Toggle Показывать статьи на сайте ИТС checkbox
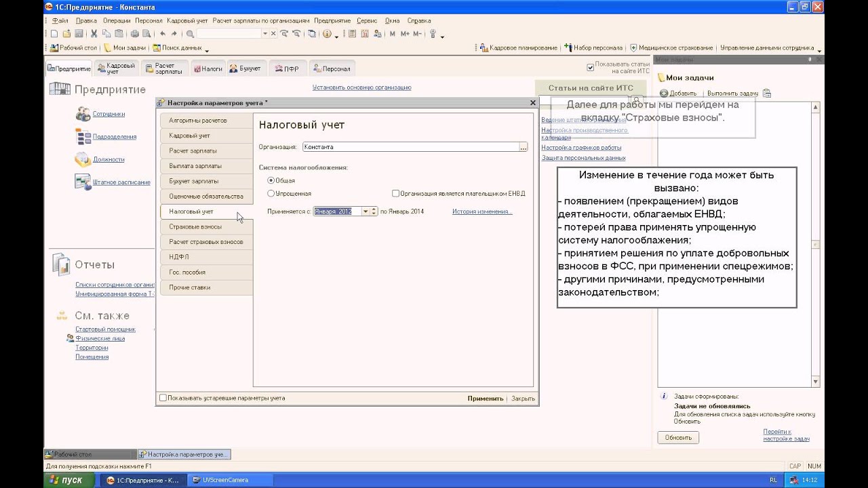 pos(590,67)
